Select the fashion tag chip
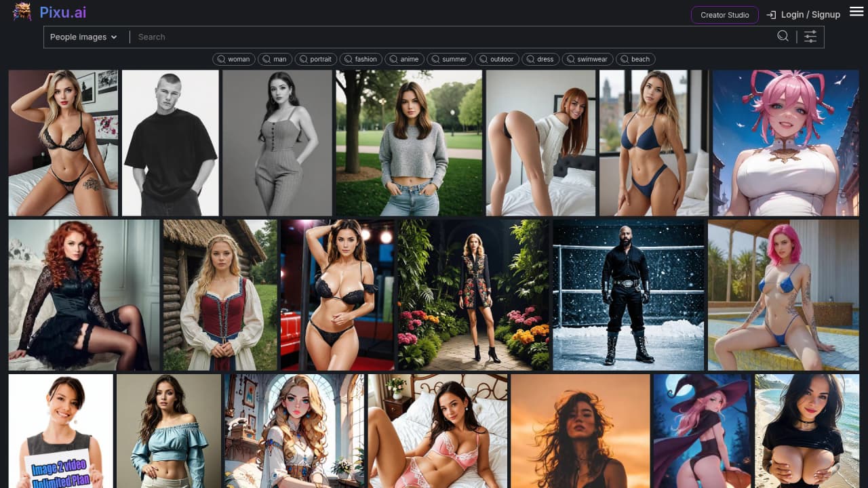The image size is (868, 488). (361, 59)
